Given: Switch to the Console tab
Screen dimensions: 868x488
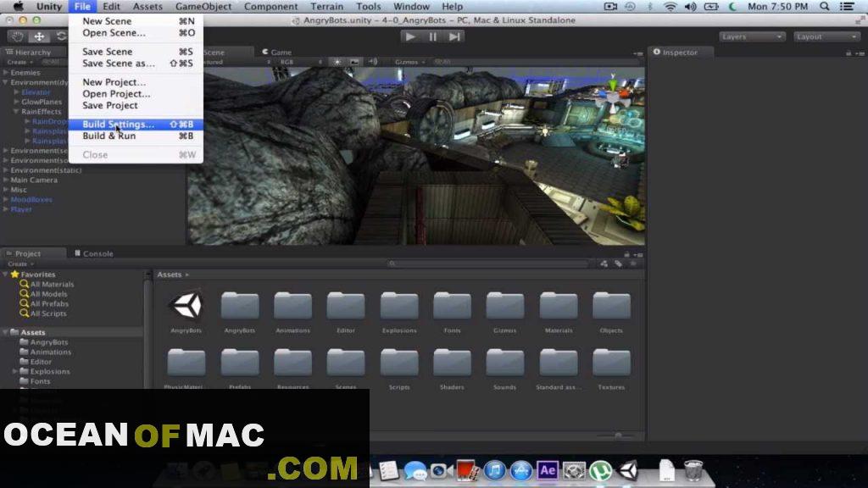Looking at the screenshot, I should pyautogui.click(x=94, y=253).
